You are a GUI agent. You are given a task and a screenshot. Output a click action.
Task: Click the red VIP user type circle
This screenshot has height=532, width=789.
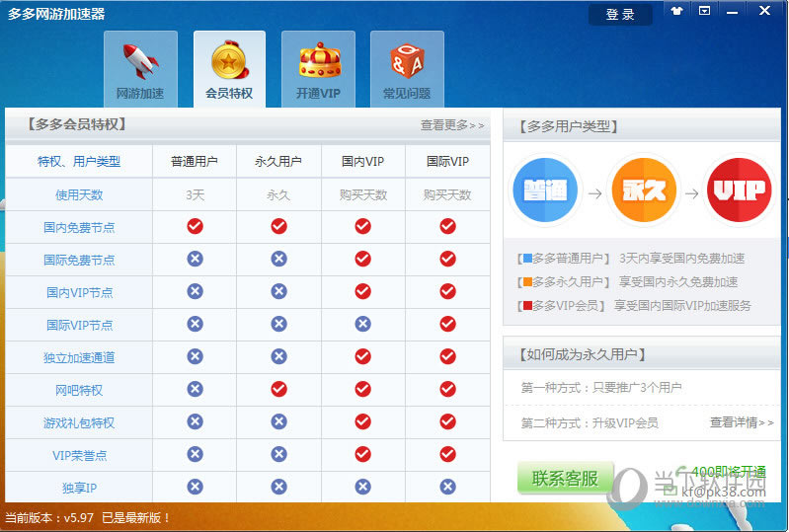pyautogui.click(x=740, y=192)
